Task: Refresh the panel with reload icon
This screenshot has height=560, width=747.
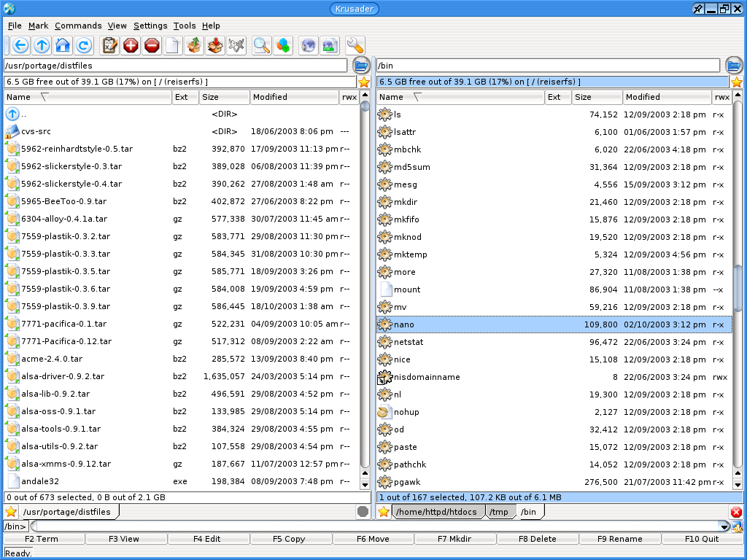Action: pyautogui.click(x=85, y=46)
